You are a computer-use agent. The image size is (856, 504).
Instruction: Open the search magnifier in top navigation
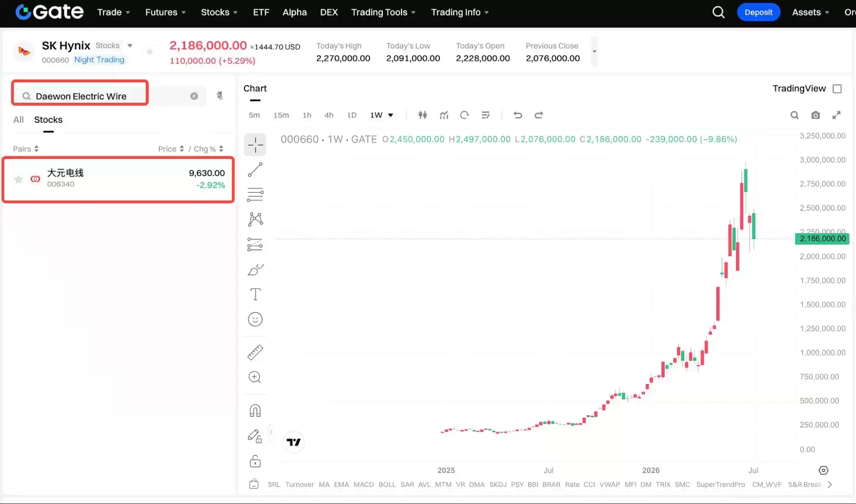pos(718,12)
